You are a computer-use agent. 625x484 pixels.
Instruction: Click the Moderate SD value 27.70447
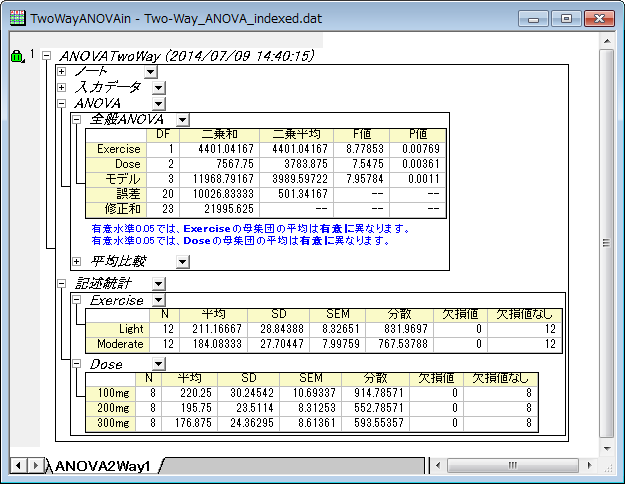[x=282, y=344]
